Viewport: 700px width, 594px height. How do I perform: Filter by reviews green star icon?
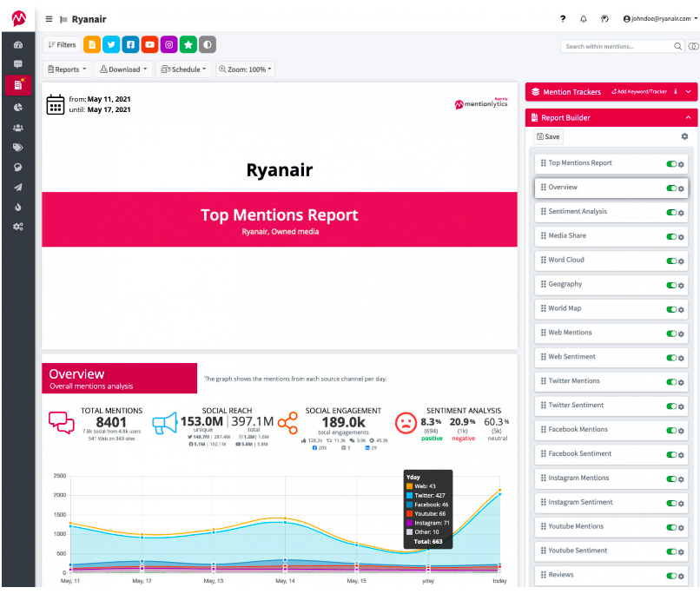tap(188, 44)
